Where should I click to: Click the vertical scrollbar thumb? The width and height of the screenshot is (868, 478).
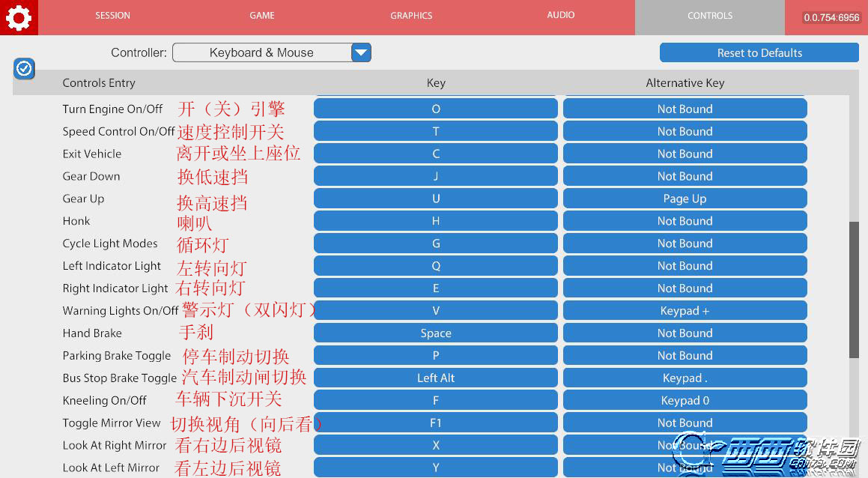854,290
